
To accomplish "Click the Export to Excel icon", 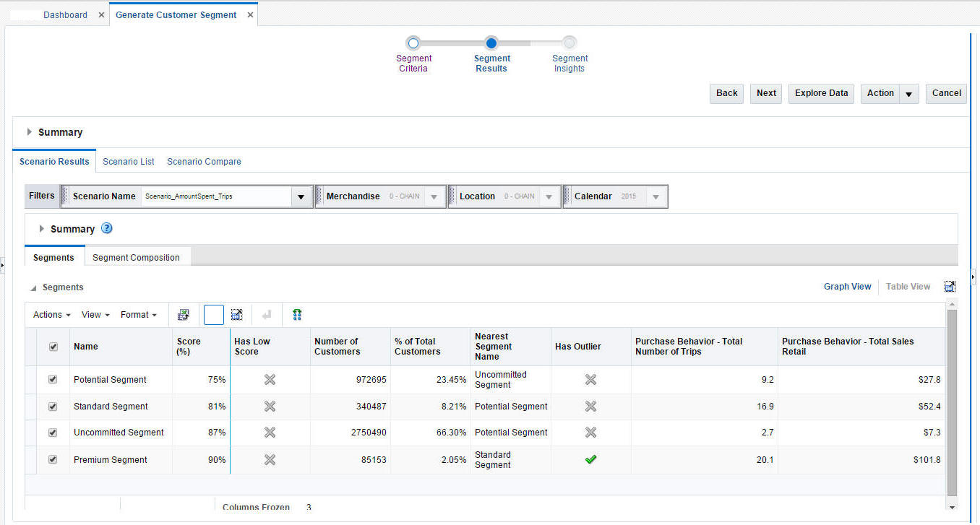I will (x=184, y=315).
